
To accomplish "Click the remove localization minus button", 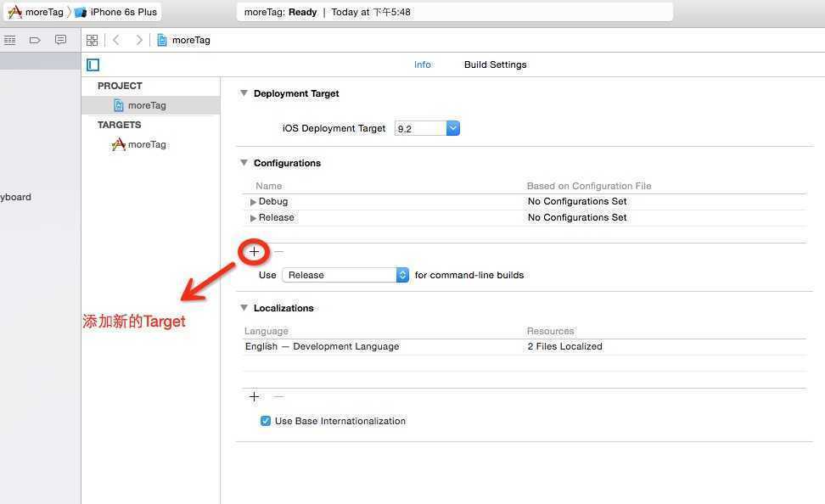I will [279, 397].
